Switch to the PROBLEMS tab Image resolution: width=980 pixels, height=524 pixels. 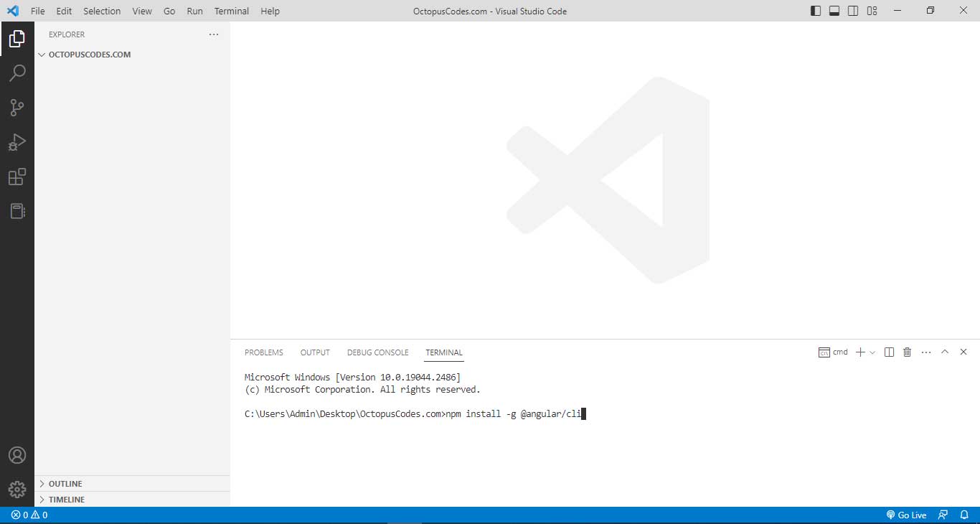[263, 352]
